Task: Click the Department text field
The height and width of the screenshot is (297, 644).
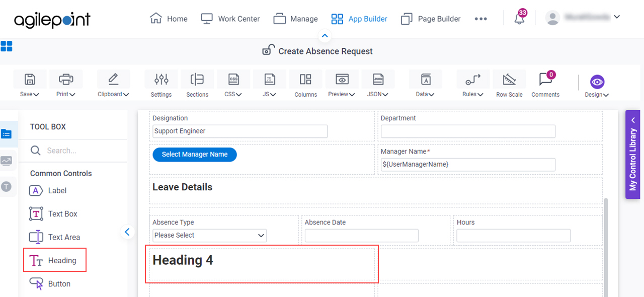Action: click(x=468, y=131)
